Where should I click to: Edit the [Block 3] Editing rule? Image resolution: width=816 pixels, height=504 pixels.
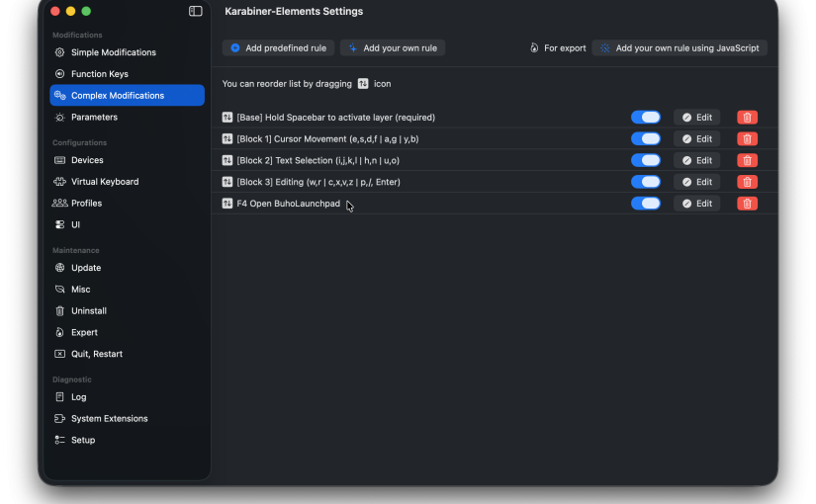[697, 182]
